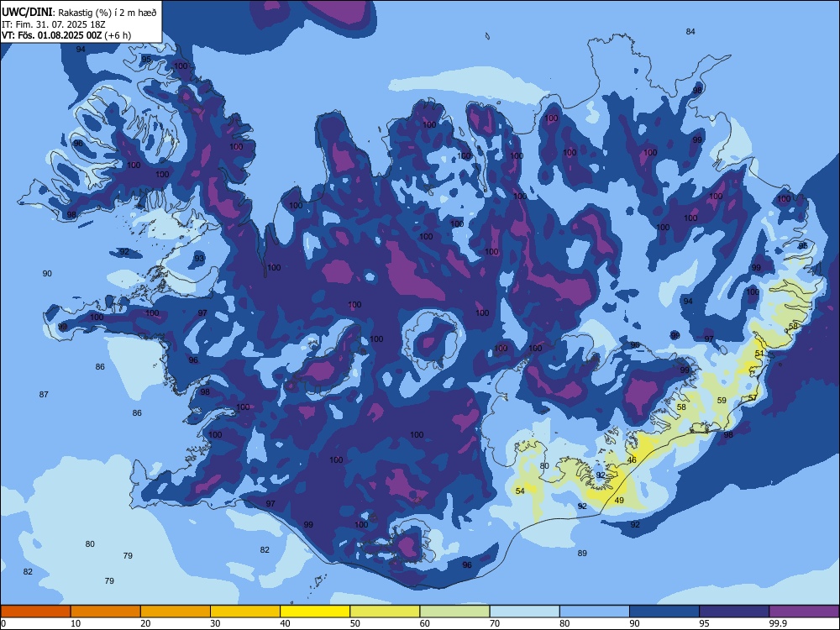Pick the pale yellow 50–60 legend swatch
Screen dimensions: 840x630
pos(385,612)
